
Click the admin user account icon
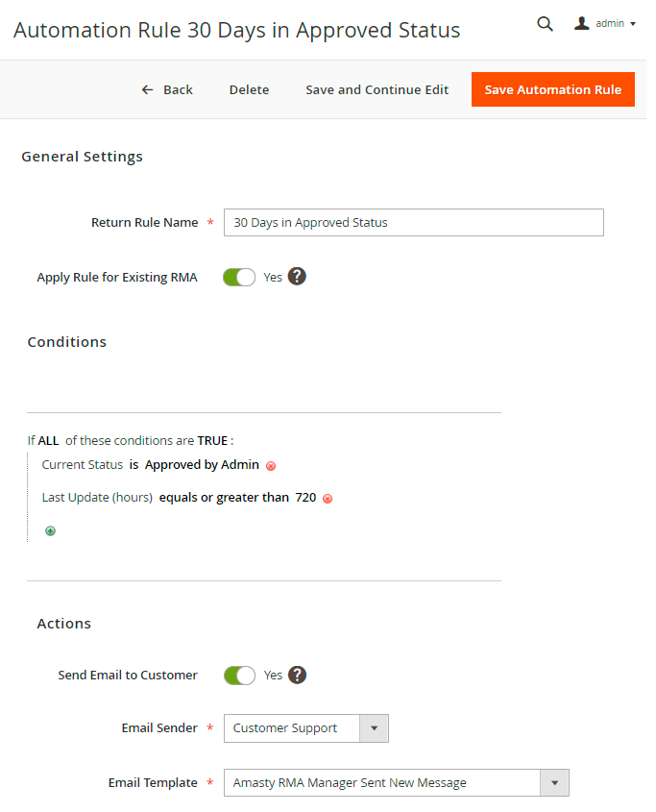(582, 23)
